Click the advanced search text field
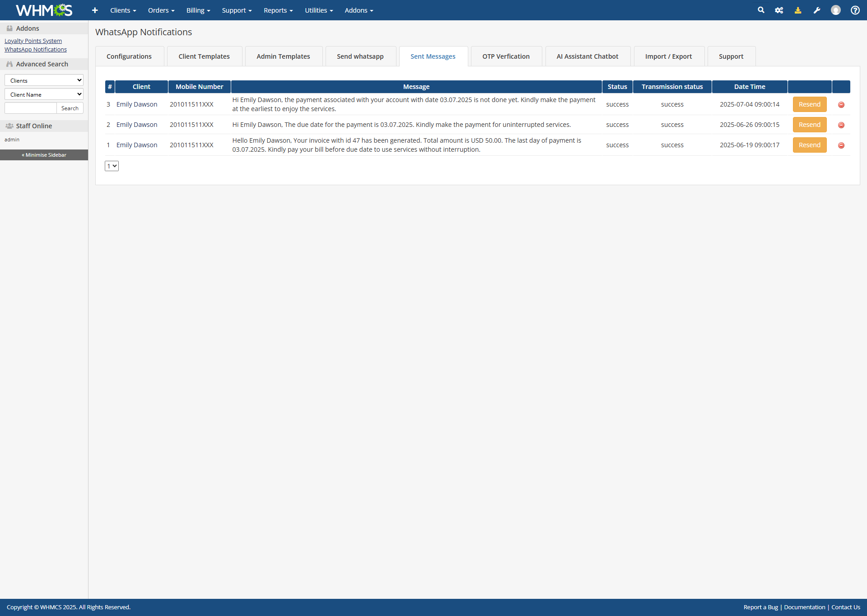This screenshot has height=616, width=867. [30, 108]
